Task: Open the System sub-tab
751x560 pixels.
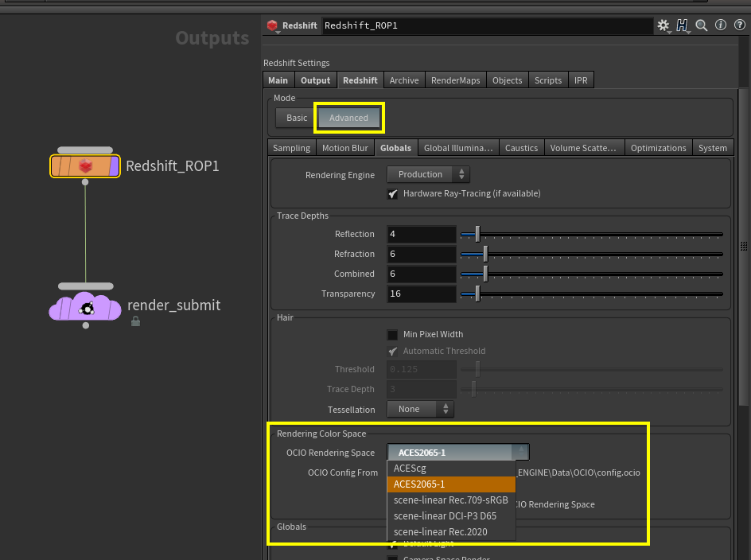Action: (713, 148)
